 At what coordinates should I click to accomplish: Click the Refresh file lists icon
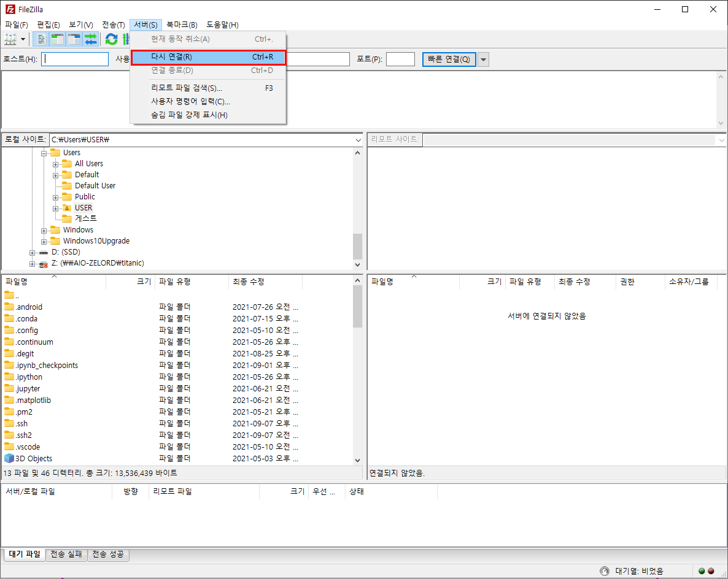click(112, 39)
